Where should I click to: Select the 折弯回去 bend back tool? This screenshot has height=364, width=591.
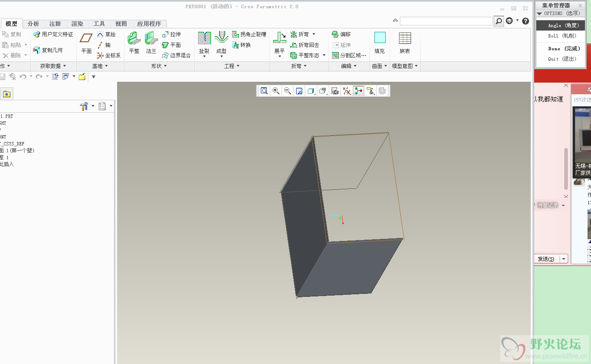(x=304, y=45)
